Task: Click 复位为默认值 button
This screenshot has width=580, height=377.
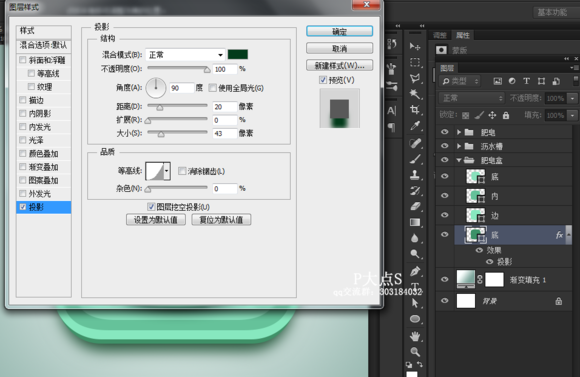Action: point(221,220)
